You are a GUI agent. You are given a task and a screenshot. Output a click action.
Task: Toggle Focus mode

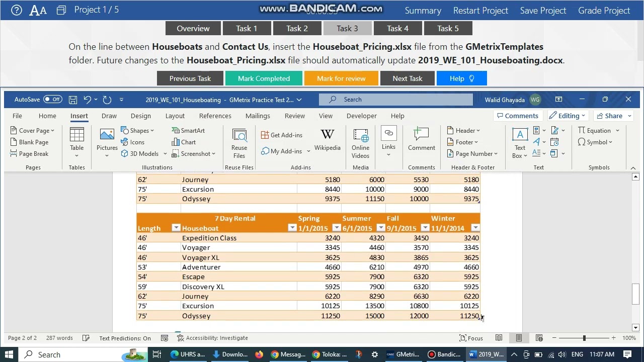coord(471,338)
